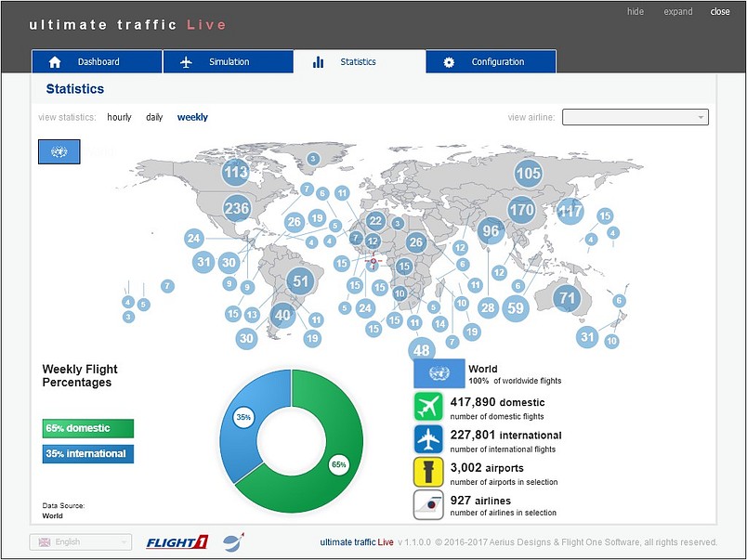Expand the window using the expand link
747x560 pixels.
[678, 11]
